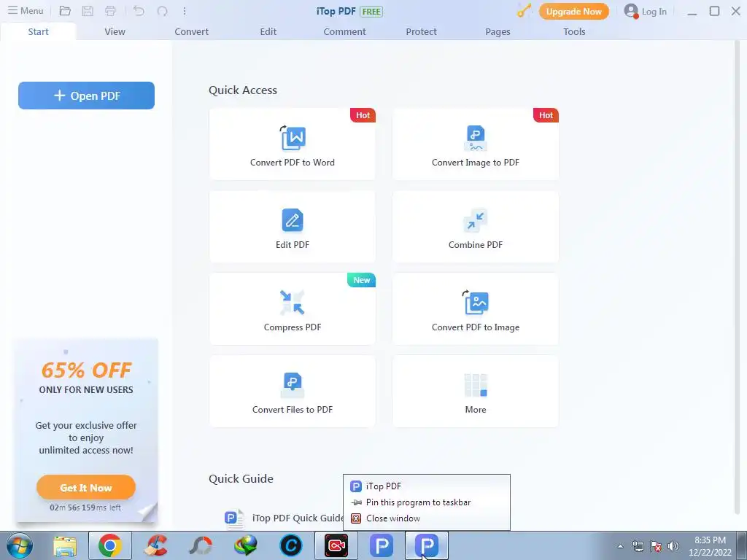747x560 pixels.
Task: Click the volume speaker tray icon
Action: 673,546
